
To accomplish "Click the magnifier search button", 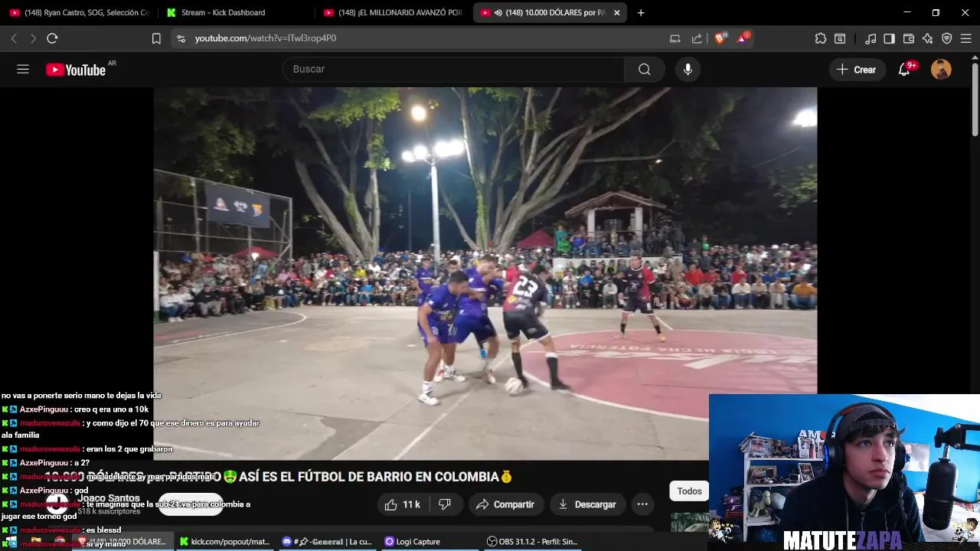I will (x=645, y=70).
